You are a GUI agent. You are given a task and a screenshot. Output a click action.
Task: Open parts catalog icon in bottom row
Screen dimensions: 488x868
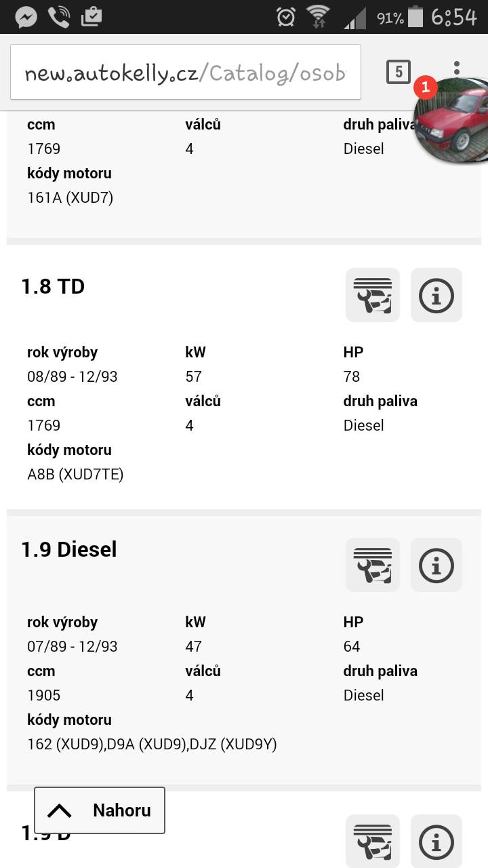(372, 841)
